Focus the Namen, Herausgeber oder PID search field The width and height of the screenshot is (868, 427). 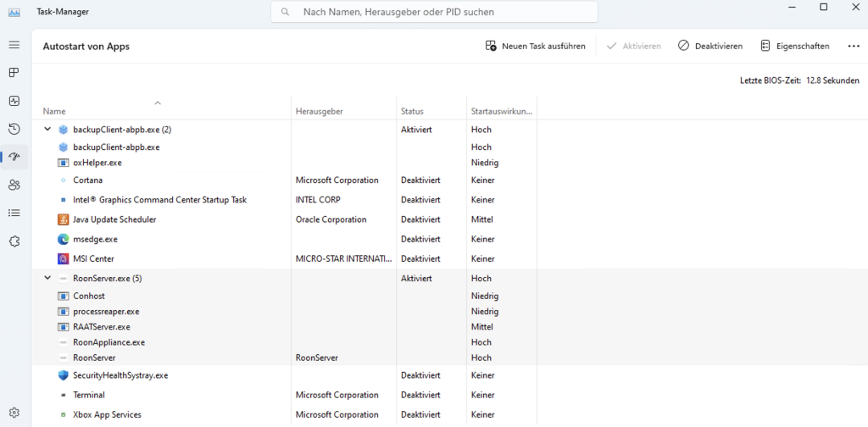[434, 12]
